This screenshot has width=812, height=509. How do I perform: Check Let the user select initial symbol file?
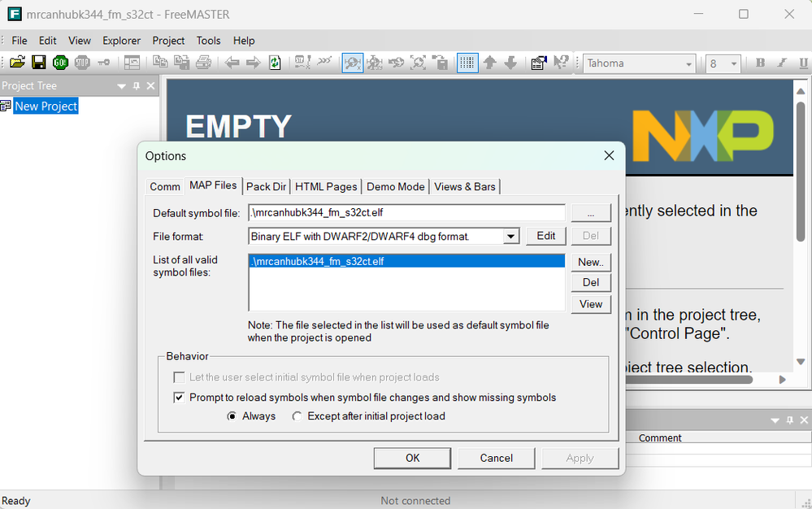pos(179,377)
